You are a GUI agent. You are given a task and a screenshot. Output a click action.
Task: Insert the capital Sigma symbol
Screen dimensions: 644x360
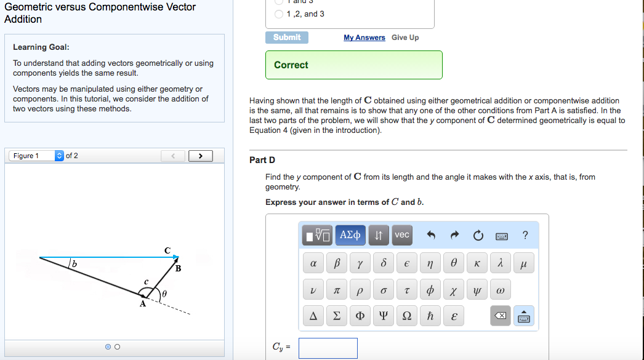(x=336, y=315)
